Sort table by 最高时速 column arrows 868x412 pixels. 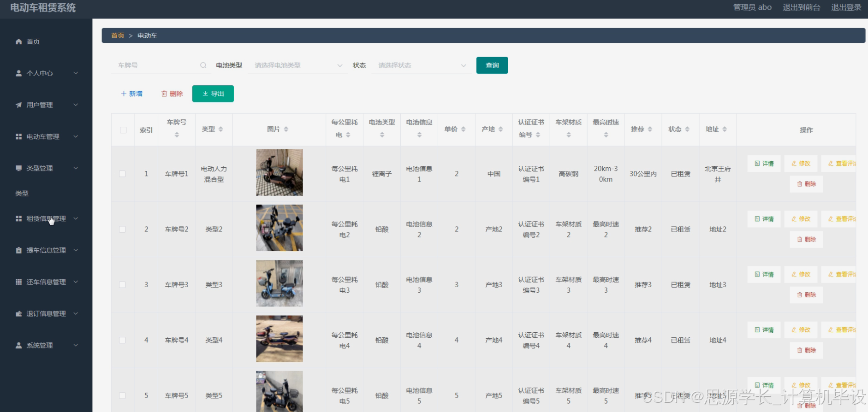click(x=606, y=135)
